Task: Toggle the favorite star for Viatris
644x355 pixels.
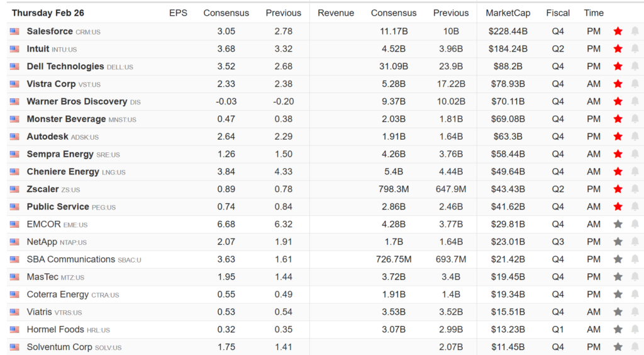Action: [x=618, y=312]
